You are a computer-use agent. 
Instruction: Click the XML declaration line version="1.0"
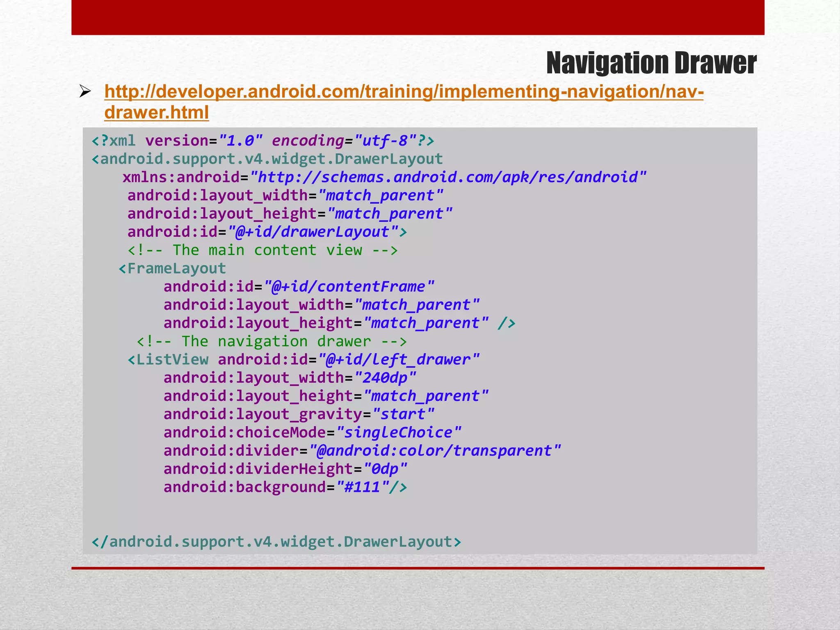[x=263, y=141]
